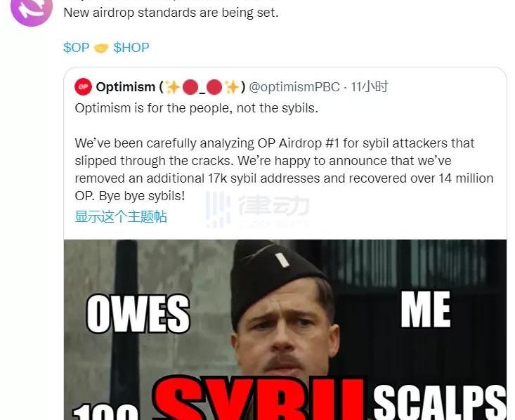Click the red OP logo avatar

83,86
